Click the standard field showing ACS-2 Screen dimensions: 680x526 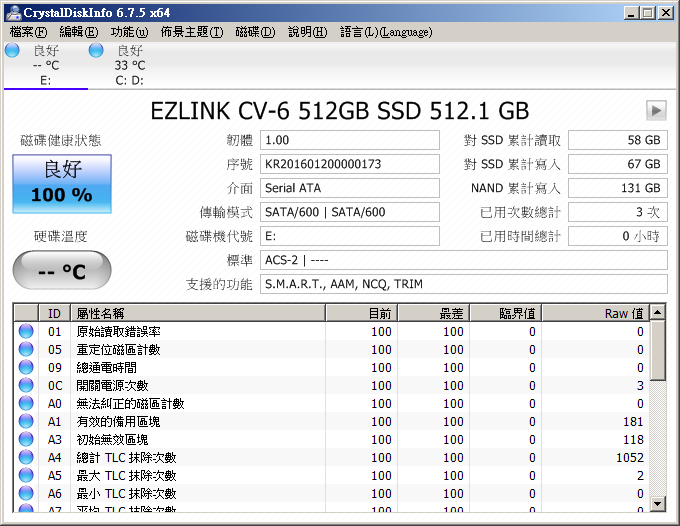coord(464,260)
